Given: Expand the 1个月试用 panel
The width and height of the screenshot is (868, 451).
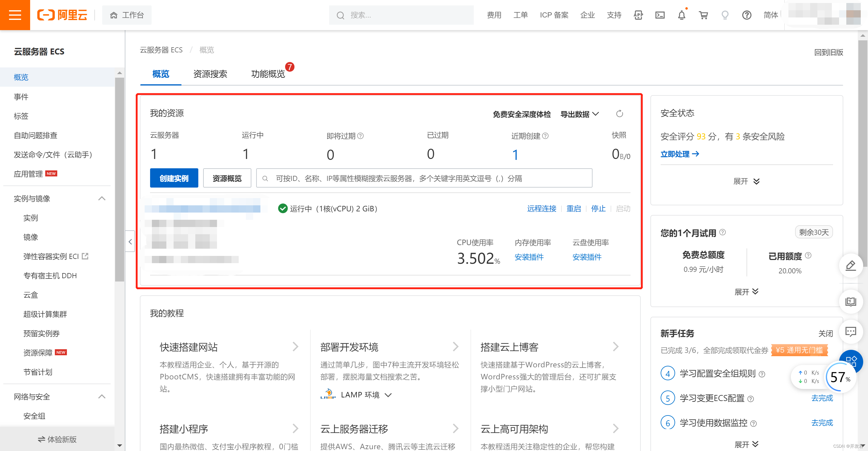Looking at the screenshot, I should pos(746,291).
